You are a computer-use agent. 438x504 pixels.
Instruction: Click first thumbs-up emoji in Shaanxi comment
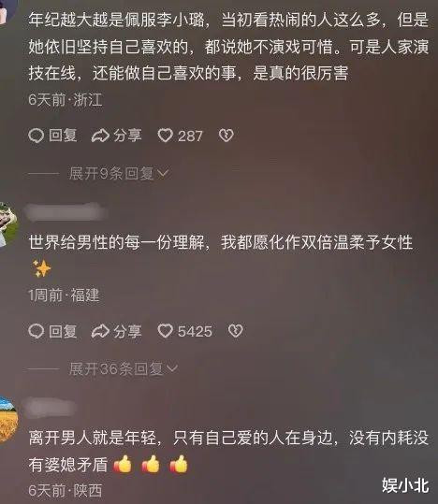click(x=123, y=464)
